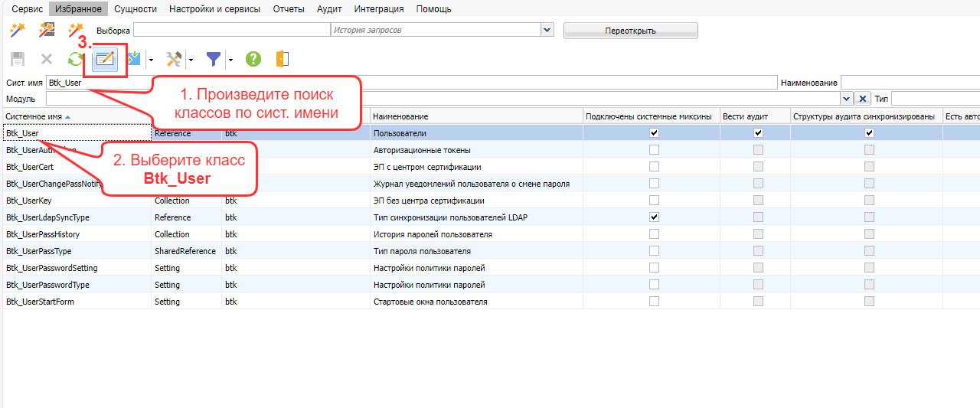Open the Сервис menu
980x408 pixels.
(28, 9)
